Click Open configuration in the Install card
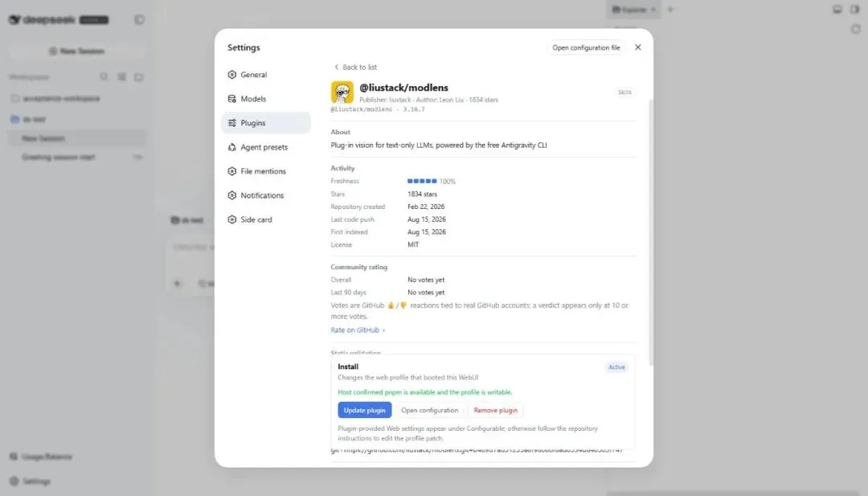 click(429, 410)
